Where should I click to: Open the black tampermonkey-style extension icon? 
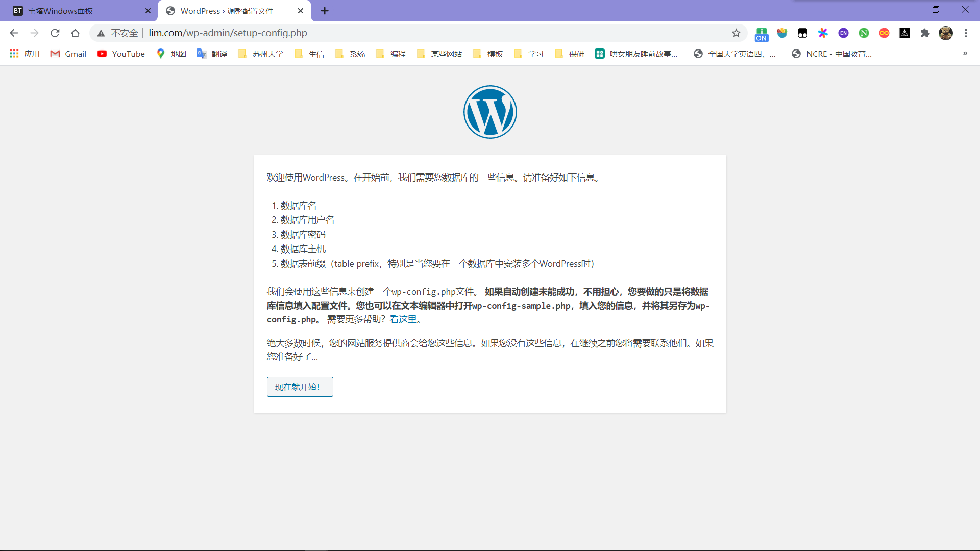802,33
